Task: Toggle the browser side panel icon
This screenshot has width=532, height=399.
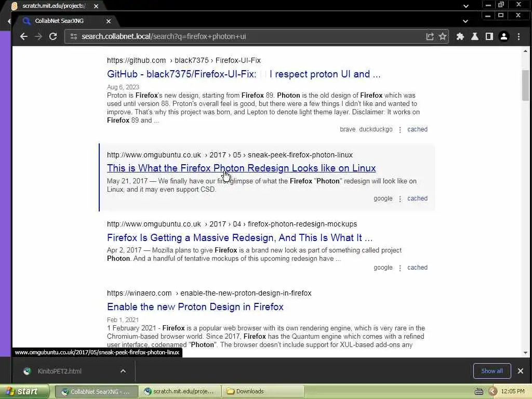Action: (489, 36)
